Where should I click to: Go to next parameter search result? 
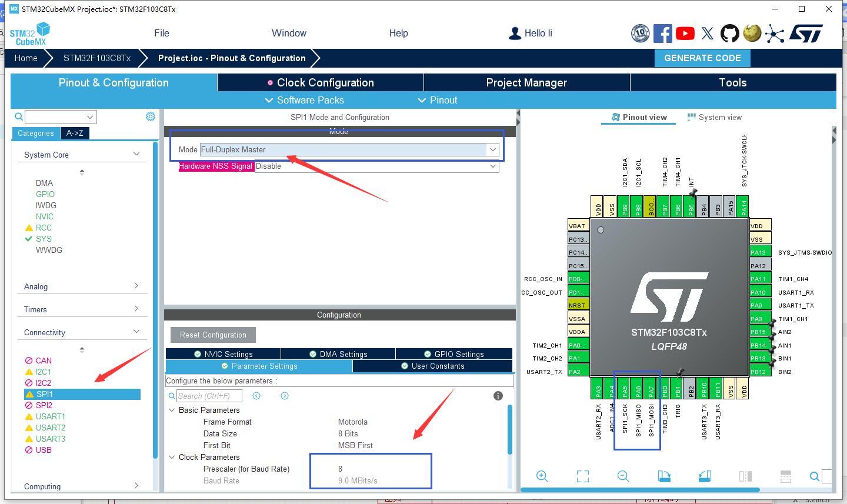pos(285,396)
